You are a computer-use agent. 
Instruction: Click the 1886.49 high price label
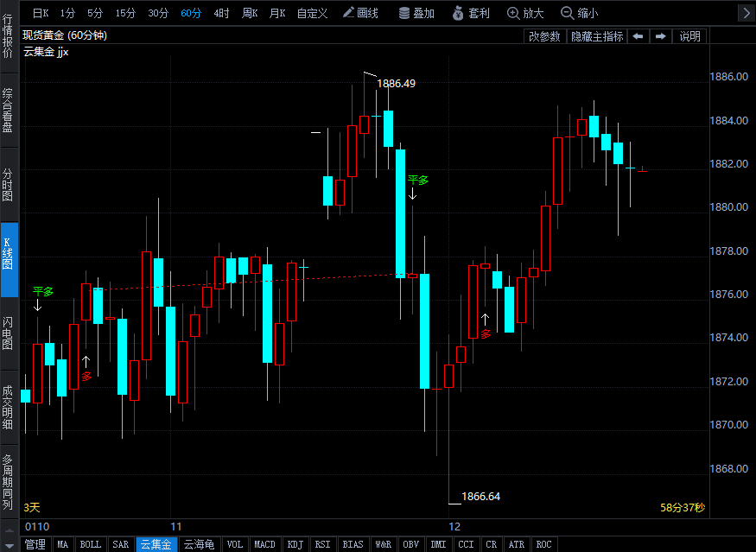point(396,84)
